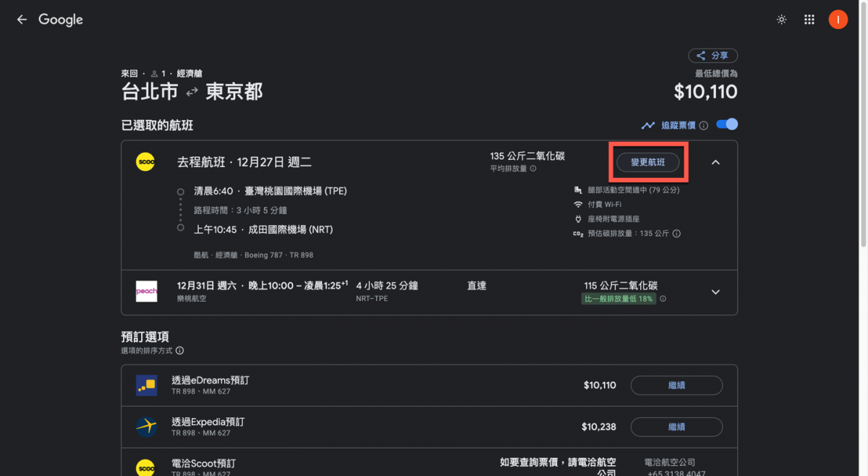868x476 pixels.
Task: Expand the Peach return flight chevron
Action: pyautogui.click(x=715, y=292)
